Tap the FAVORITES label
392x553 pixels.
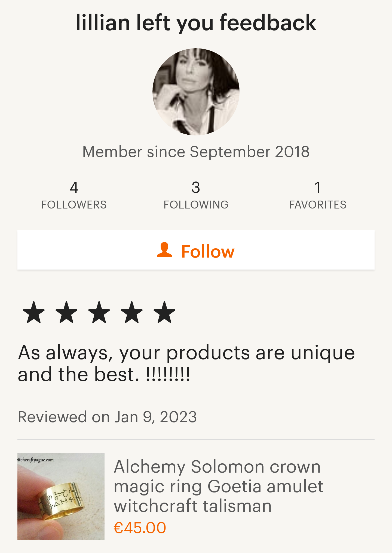[317, 205]
